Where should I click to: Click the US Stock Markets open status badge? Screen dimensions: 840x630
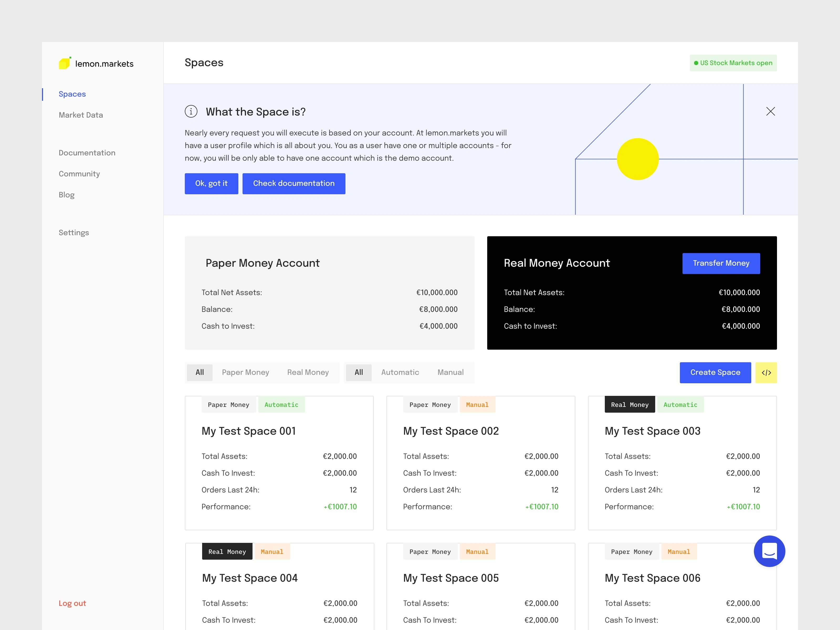733,63
